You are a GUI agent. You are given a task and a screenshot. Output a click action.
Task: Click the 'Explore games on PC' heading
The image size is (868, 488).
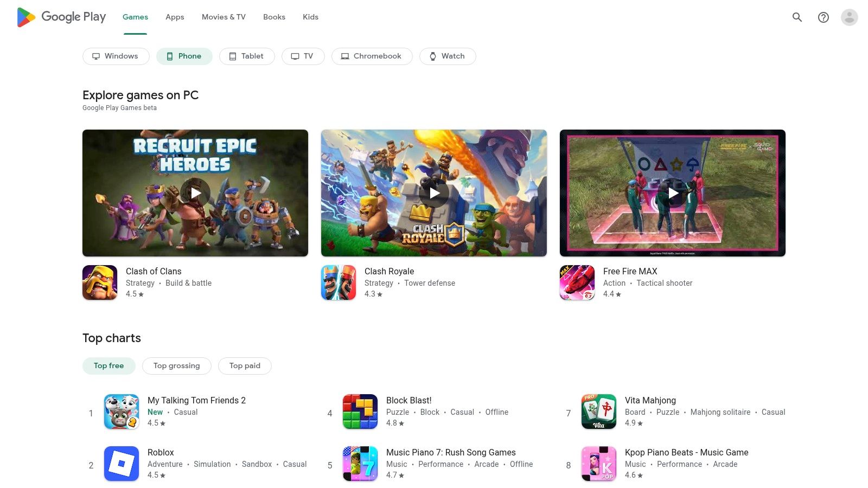click(x=141, y=95)
